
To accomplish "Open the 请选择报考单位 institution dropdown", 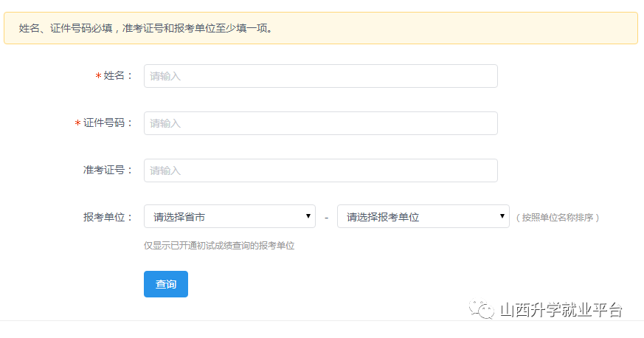I will 423,216.
